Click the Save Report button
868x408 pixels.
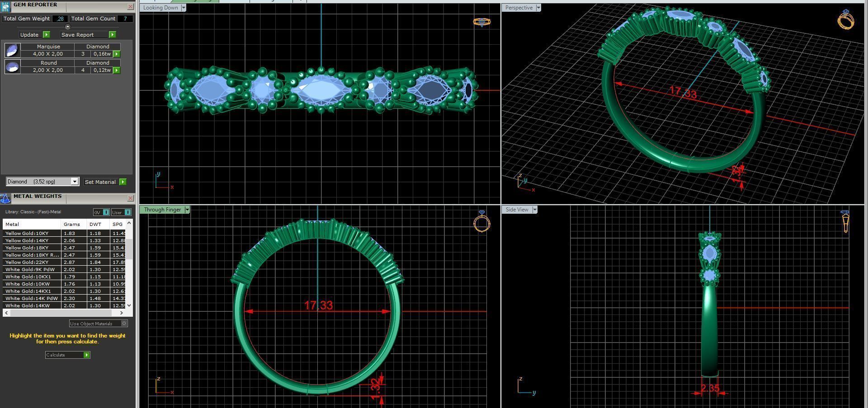tap(85, 35)
